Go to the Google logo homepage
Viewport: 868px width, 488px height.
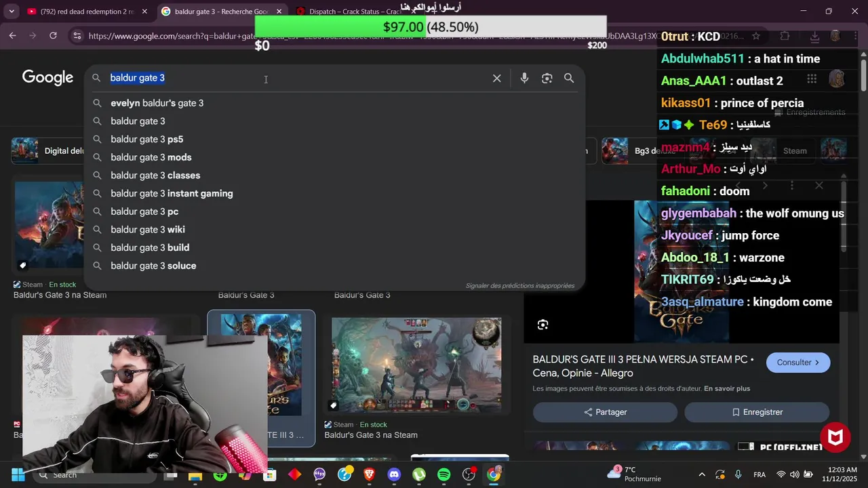click(x=47, y=78)
